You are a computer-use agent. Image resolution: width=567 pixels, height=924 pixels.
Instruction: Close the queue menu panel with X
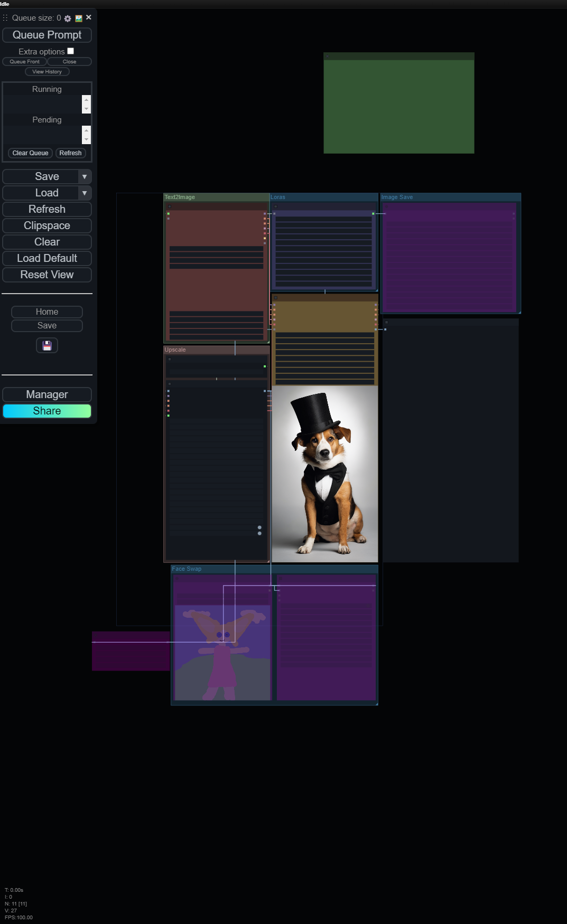[x=89, y=17]
